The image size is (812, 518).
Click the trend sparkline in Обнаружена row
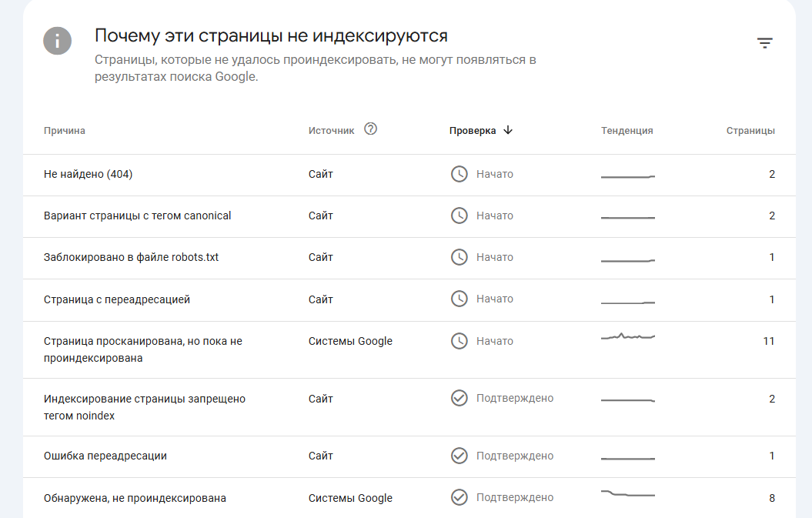[x=627, y=494]
